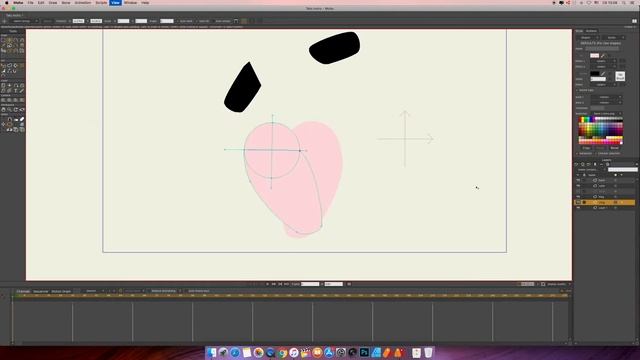Open the Style 1 dropdown
This screenshot has width=640, height=360.
tap(606, 97)
